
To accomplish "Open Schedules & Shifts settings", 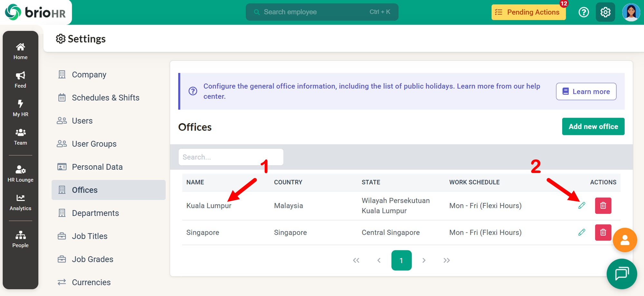I will (x=105, y=98).
